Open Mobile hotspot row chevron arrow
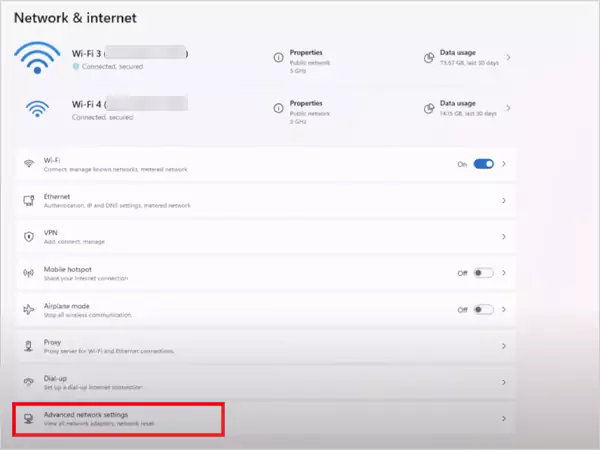The image size is (600, 450). tap(504, 273)
